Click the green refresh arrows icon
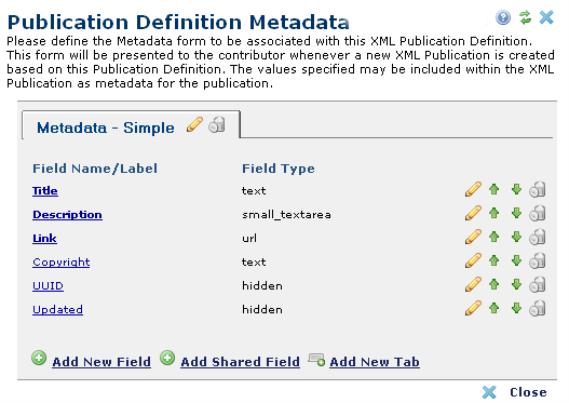This screenshot has width=569, height=403. [525, 17]
